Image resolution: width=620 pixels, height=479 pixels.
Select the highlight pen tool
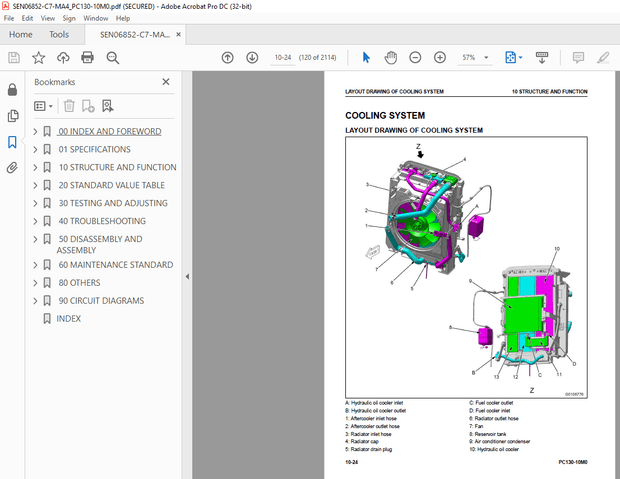point(603,58)
